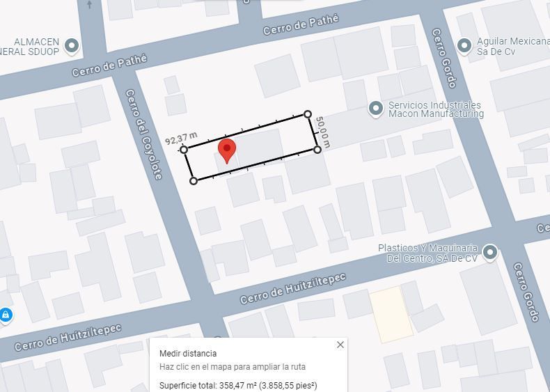Click the one-way arrow on the top-left street

(89, 4)
